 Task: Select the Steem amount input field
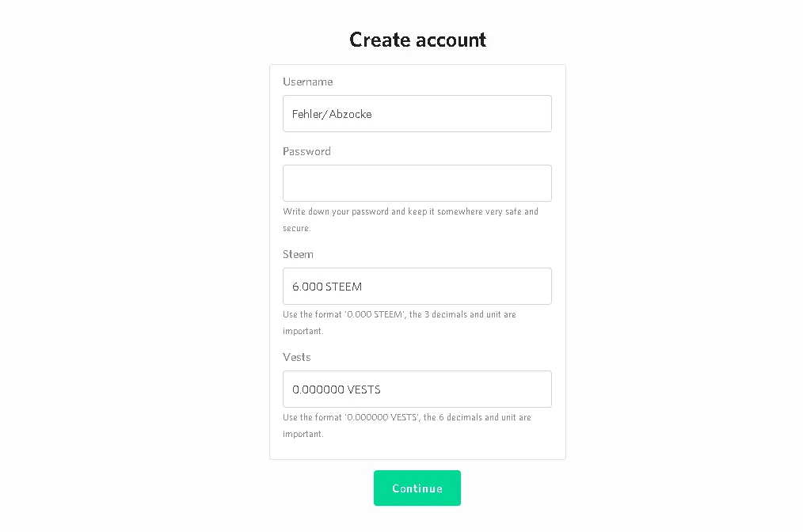click(417, 287)
